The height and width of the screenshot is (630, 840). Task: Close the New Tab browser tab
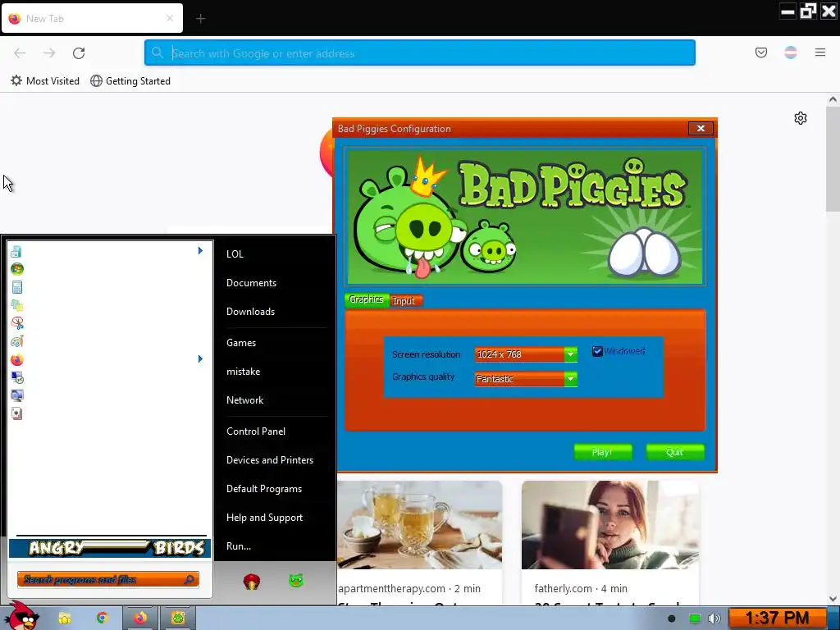click(170, 18)
